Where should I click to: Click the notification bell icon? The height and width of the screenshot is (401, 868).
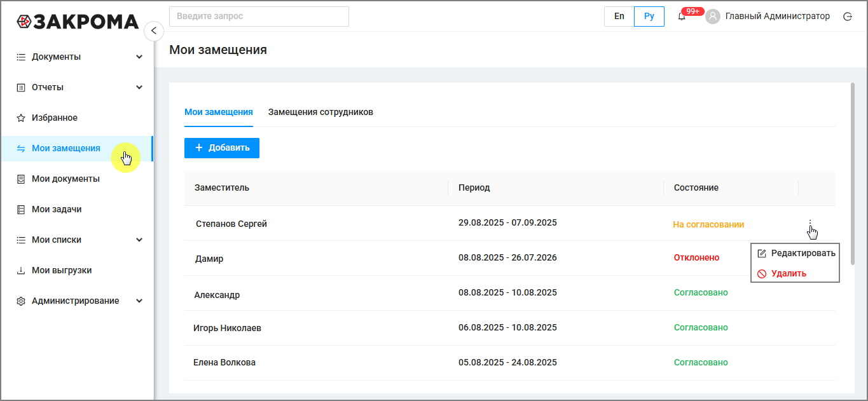pyautogui.click(x=682, y=17)
